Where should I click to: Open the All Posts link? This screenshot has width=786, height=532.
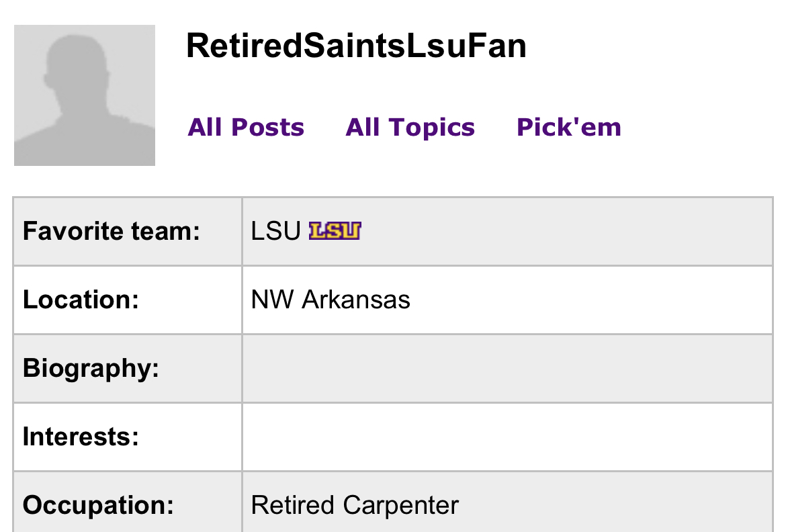pyautogui.click(x=246, y=127)
